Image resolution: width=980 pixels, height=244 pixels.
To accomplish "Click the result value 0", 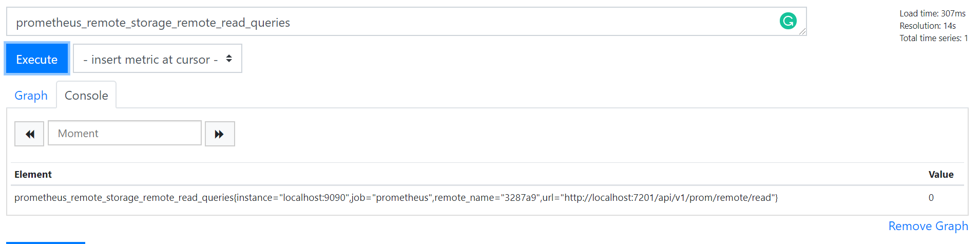I will click(x=931, y=198).
